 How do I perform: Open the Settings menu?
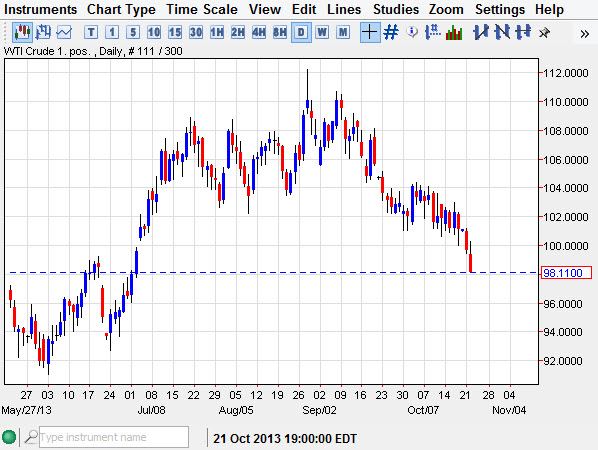pos(500,9)
